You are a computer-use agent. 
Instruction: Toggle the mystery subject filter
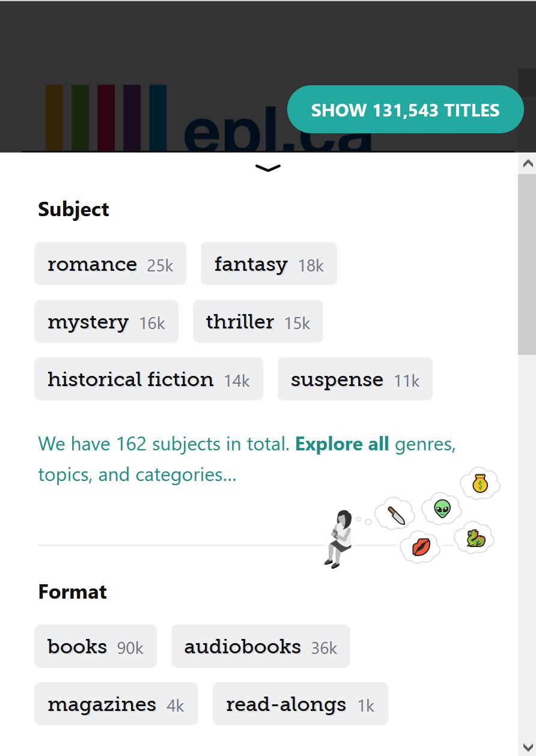pyautogui.click(x=106, y=321)
